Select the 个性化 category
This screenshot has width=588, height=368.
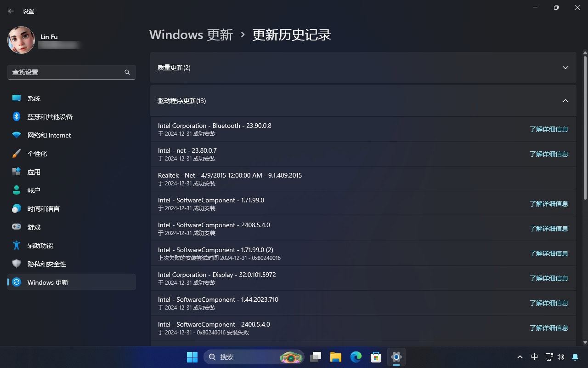pos(72,154)
